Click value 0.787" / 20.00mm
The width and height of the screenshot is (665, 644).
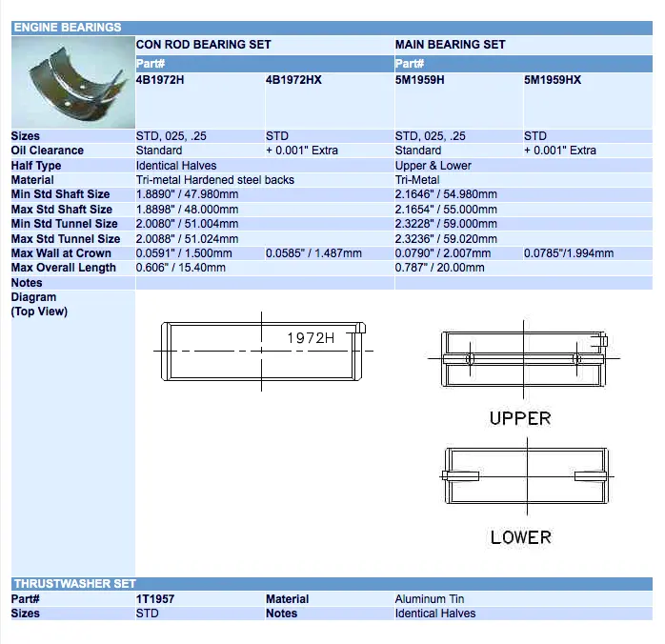pyautogui.click(x=440, y=268)
